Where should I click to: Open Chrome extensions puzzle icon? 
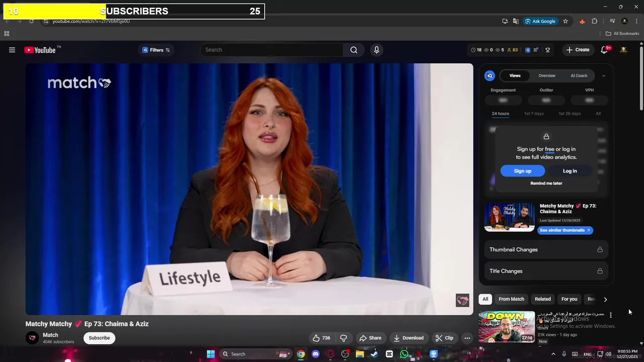point(595,21)
